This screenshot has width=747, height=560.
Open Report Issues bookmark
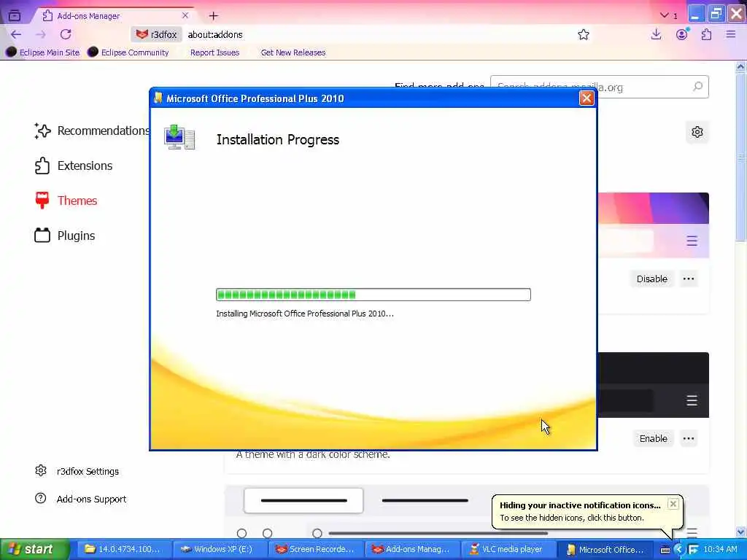click(x=214, y=52)
